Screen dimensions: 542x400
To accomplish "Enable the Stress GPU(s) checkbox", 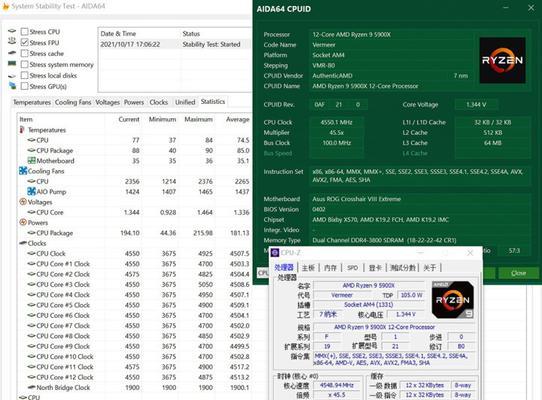I will click(24, 86).
